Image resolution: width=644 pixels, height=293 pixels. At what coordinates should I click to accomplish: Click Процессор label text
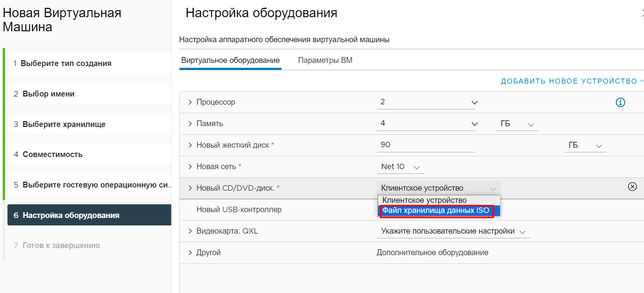pyautogui.click(x=216, y=102)
